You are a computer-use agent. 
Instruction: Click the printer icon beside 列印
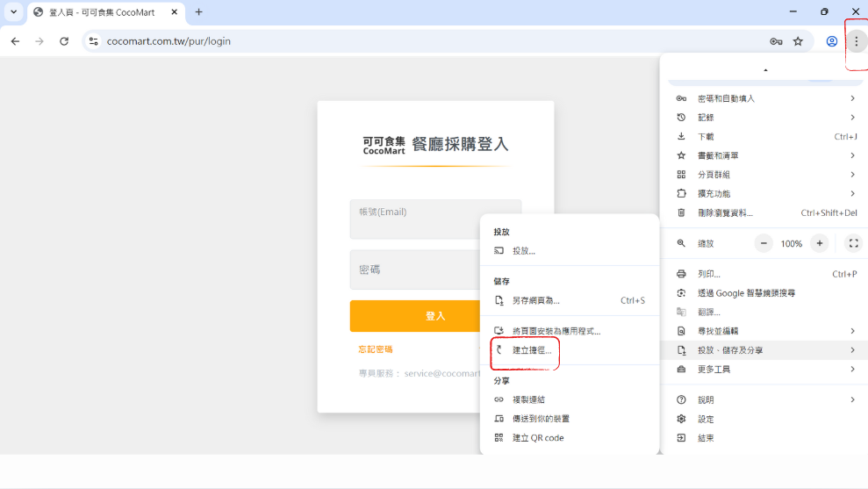681,274
